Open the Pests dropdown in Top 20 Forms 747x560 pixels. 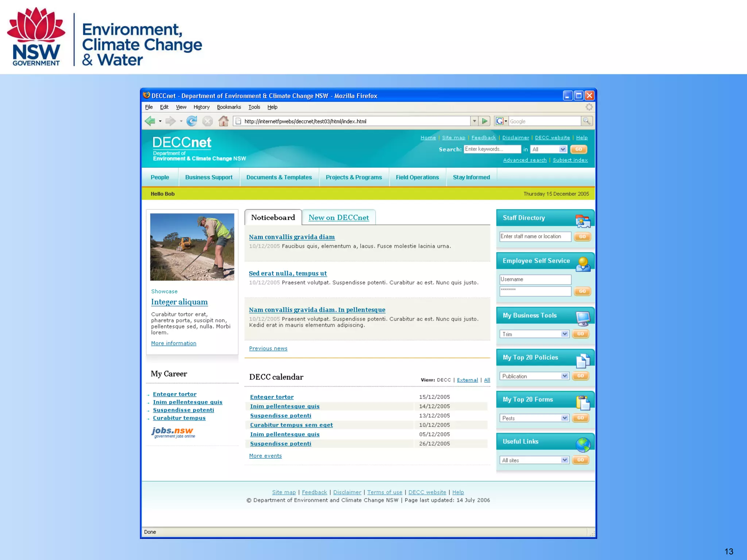564,418
